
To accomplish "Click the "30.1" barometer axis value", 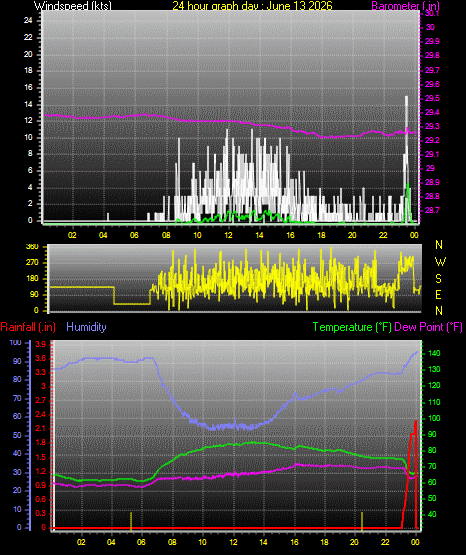I will 432,13.
